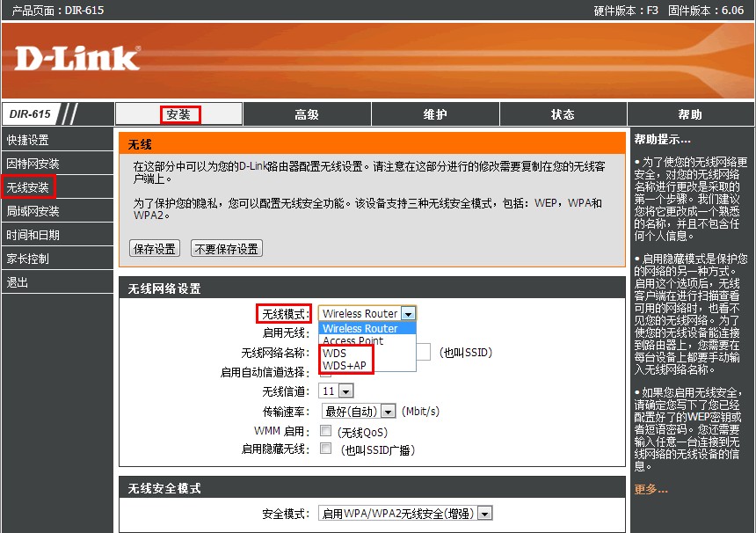
Task: Click the 不要保存设置 button
Action: point(227,249)
